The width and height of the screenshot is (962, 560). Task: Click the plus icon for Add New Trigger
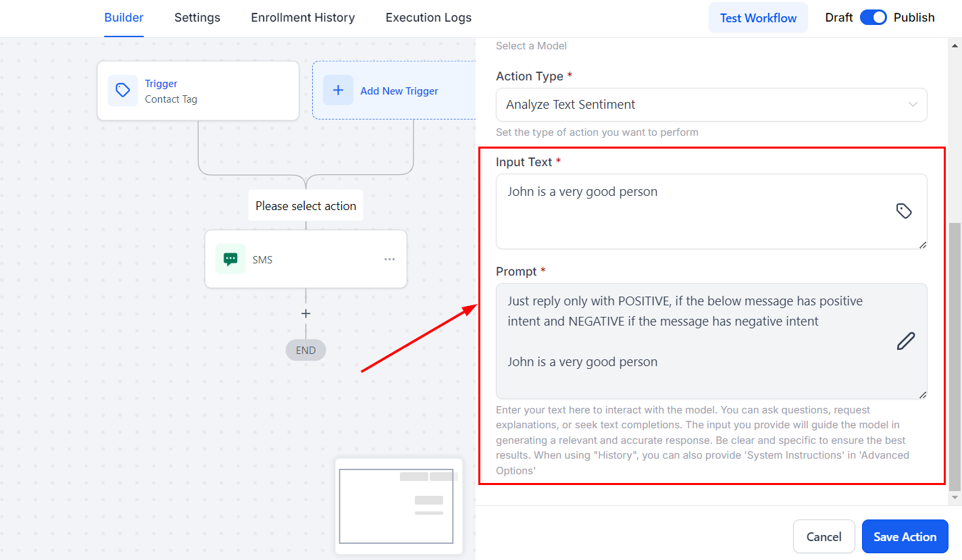(x=338, y=91)
